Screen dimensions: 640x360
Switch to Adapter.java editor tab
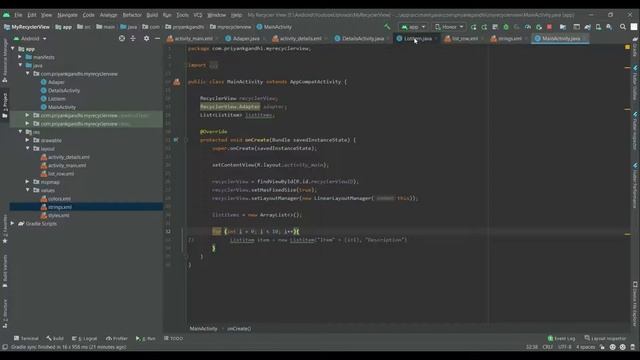click(245, 38)
